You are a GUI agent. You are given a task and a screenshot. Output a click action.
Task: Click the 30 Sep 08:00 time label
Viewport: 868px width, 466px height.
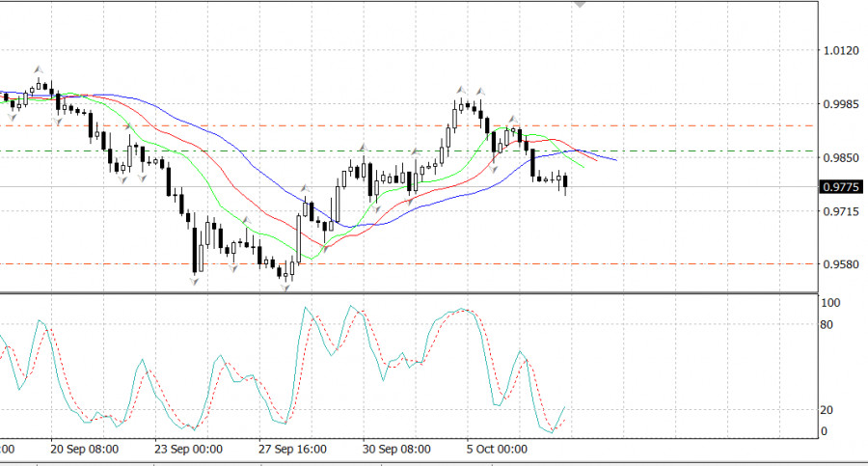point(394,450)
